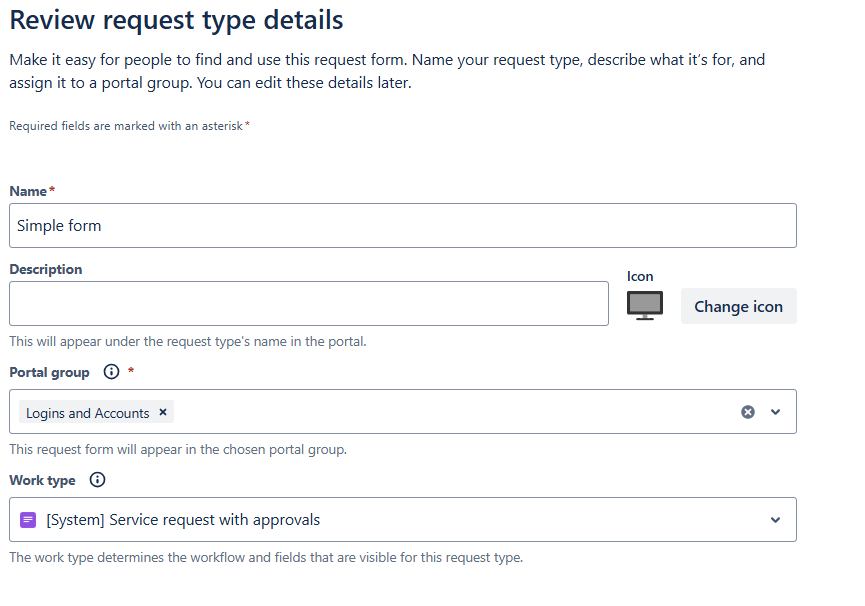Open the Service request with approvals selector
The image size is (865, 606).
pyautogui.click(x=403, y=519)
